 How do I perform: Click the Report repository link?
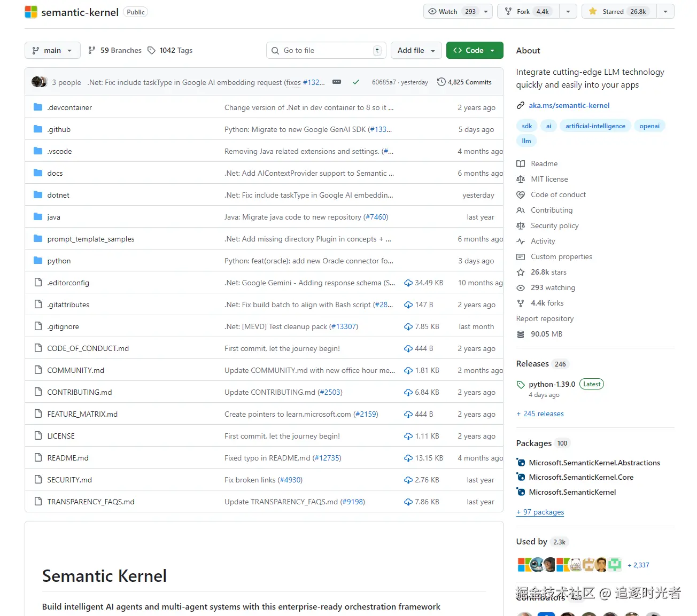tap(545, 318)
